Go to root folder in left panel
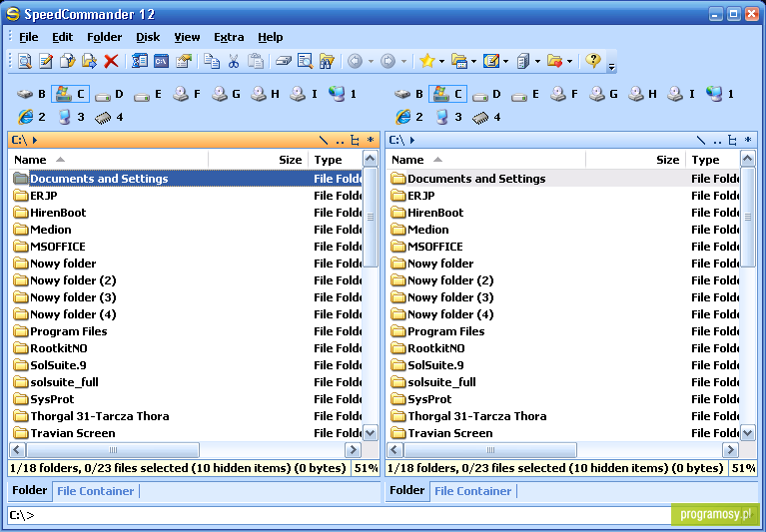 pyautogui.click(x=324, y=141)
